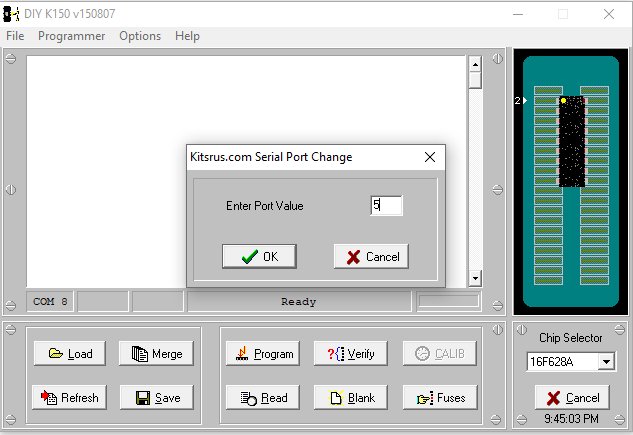Click the Ready status text
This screenshot has width=633, height=435.
tap(298, 301)
